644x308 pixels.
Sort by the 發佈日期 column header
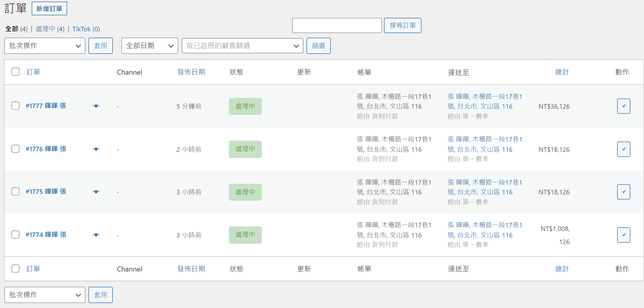pyautogui.click(x=191, y=72)
